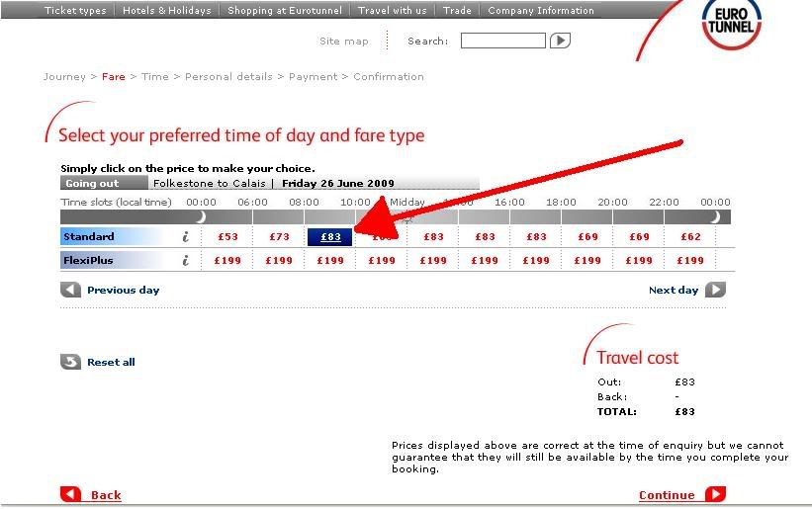Select FlexiPlus £199 fare at 22:00

click(690, 260)
